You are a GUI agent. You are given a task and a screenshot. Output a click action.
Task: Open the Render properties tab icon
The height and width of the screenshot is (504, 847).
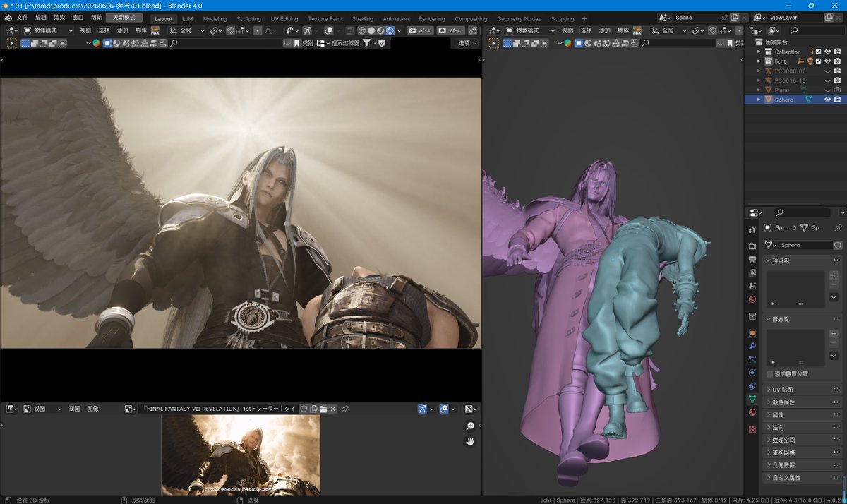click(x=752, y=246)
